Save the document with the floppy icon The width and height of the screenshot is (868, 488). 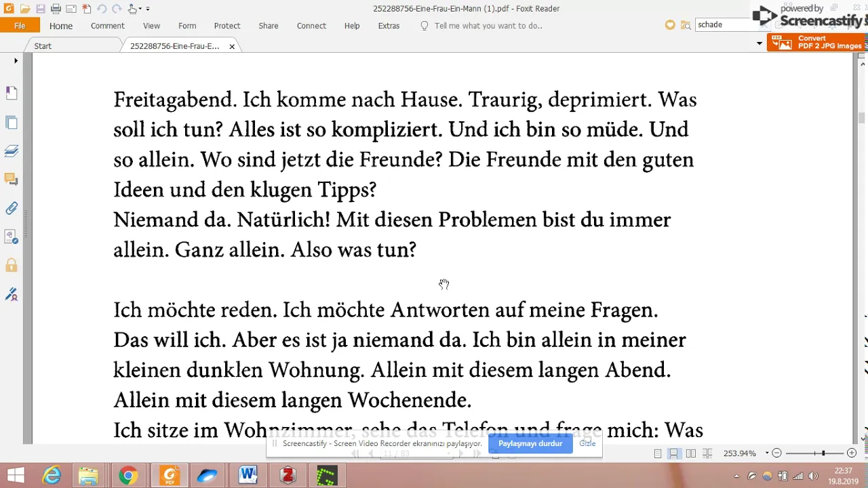41,9
